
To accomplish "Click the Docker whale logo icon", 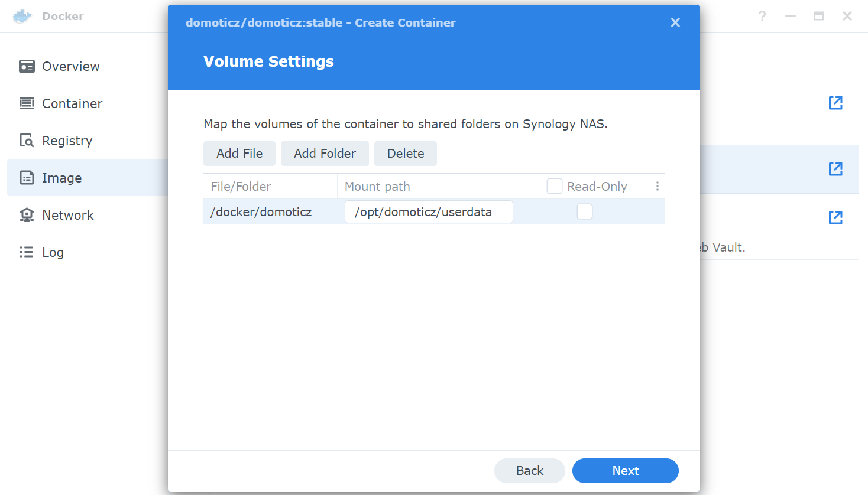I will point(22,16).
